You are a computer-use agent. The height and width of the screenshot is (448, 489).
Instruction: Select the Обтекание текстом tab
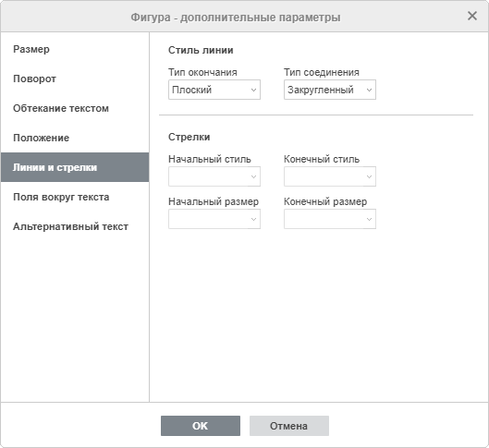(x=75, y=108)
